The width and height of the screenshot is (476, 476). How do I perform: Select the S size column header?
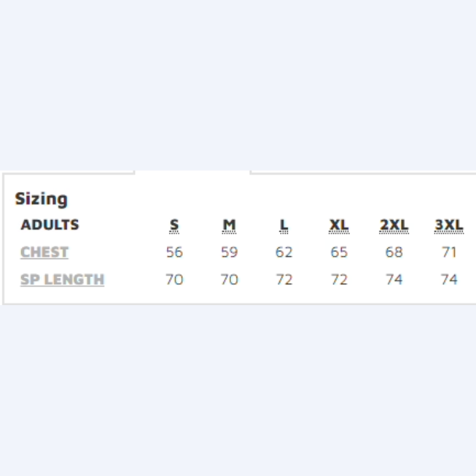pyautogui.click(x=174, y=226)
